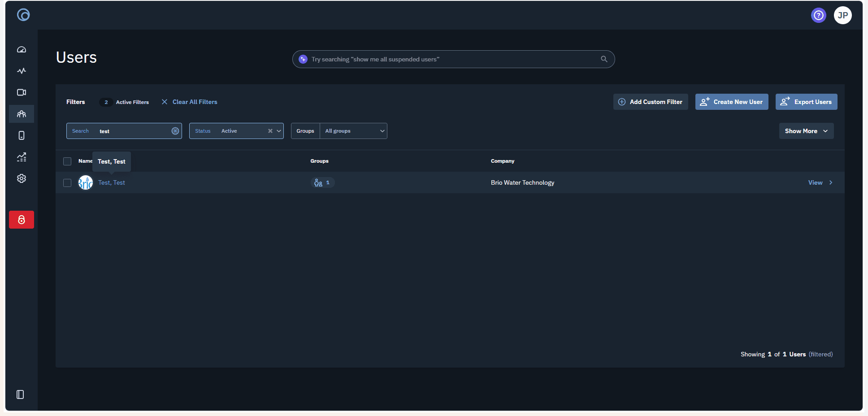Select the Users people icon in sidebar
This screenshot has width=868, height=416.
(x=22, y=114)
